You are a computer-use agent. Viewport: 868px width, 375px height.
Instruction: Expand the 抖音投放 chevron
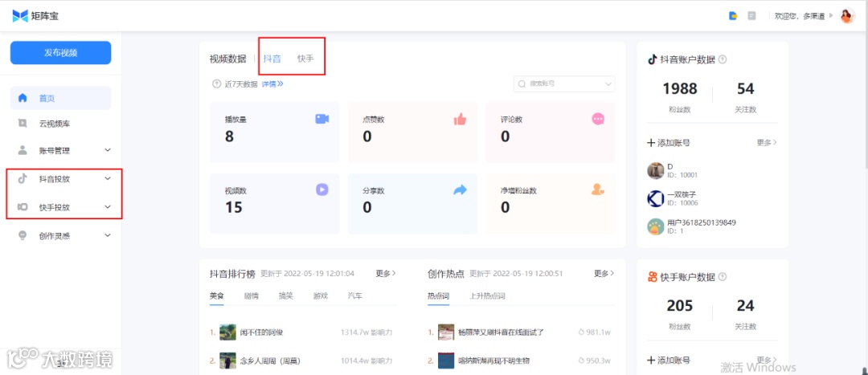pyautogui.click(x=108, y=178)
